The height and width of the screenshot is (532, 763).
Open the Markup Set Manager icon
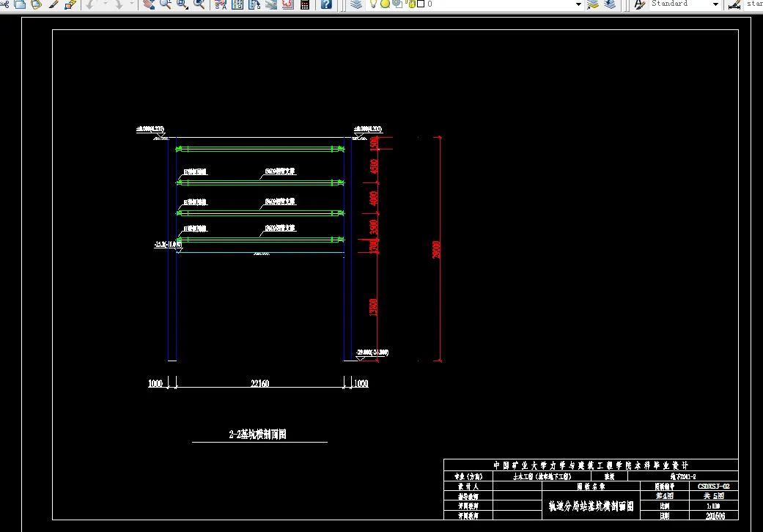click(288, 4)
